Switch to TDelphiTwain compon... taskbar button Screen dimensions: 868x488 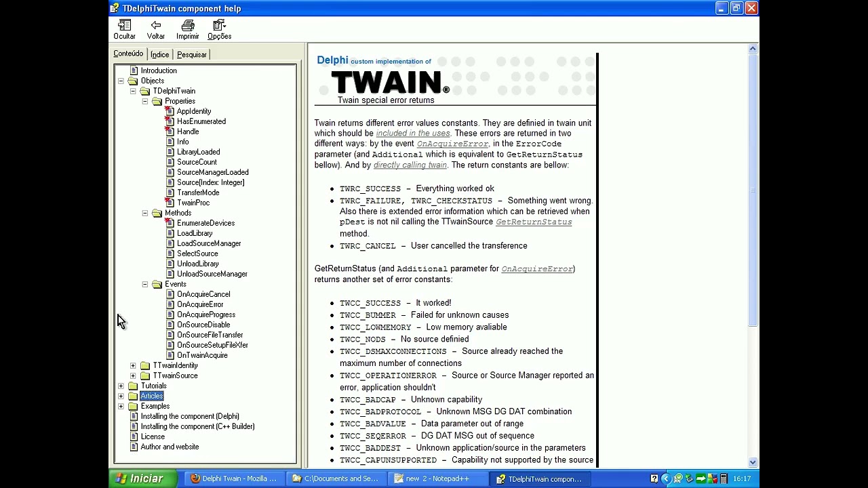click(x=539, y=479)
